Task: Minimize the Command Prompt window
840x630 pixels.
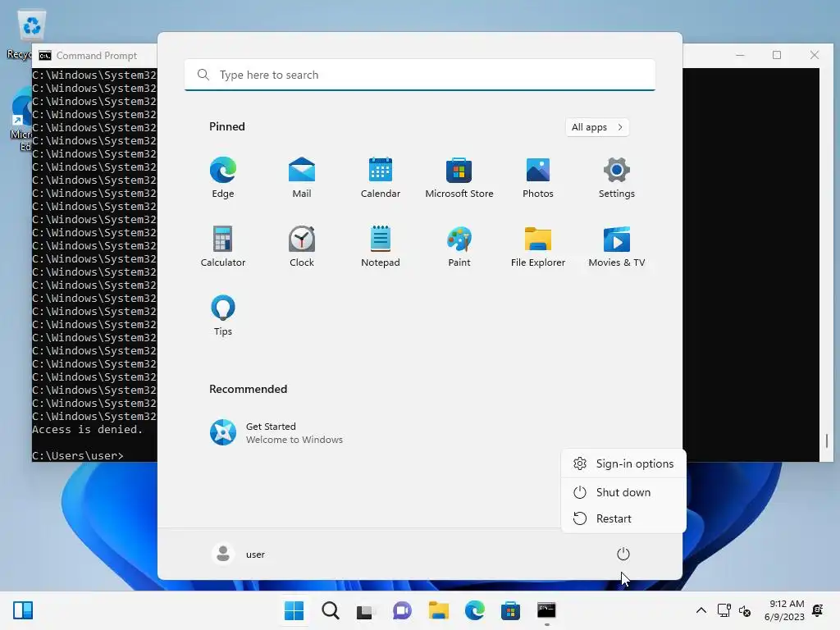Action: tap(740, 55)
